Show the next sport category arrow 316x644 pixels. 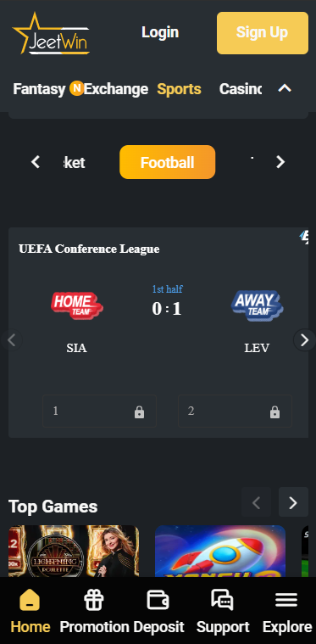[x=280, y=162]
